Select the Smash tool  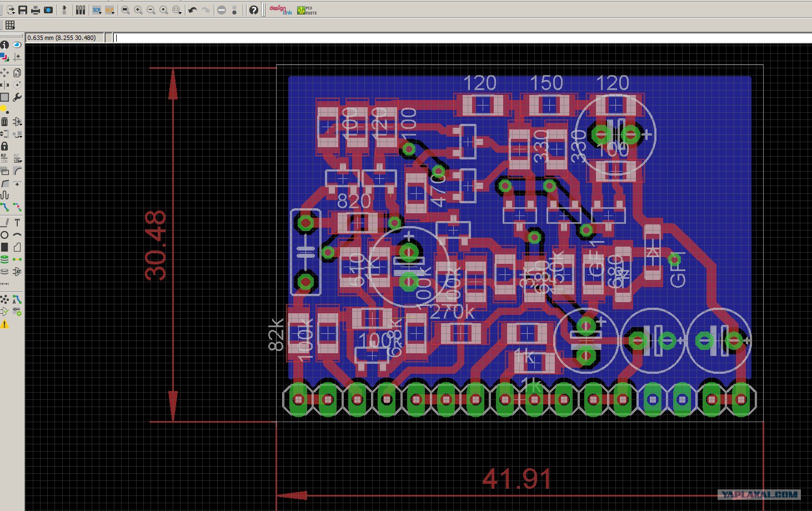pos(4,171)
